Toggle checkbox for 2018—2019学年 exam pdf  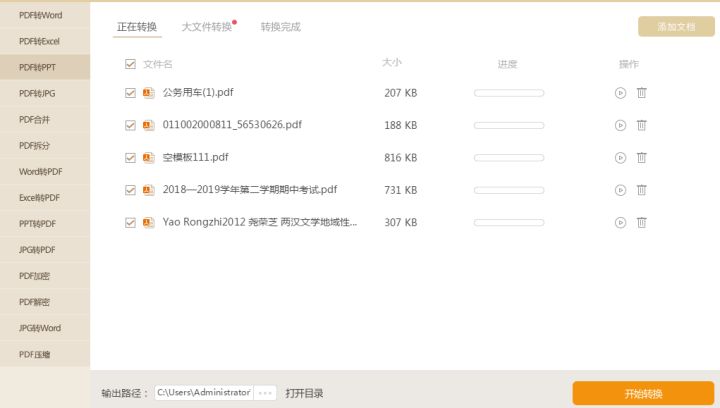130,190
